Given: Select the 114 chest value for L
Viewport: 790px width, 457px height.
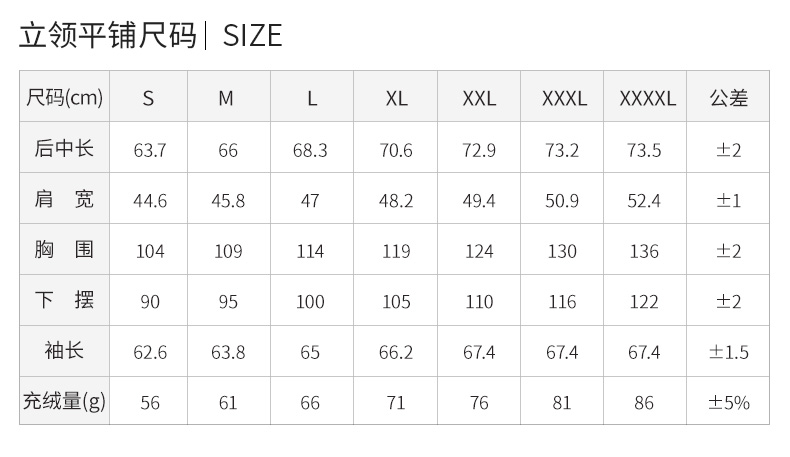Looking at the screenshot, I should click(x=310, y=251).
